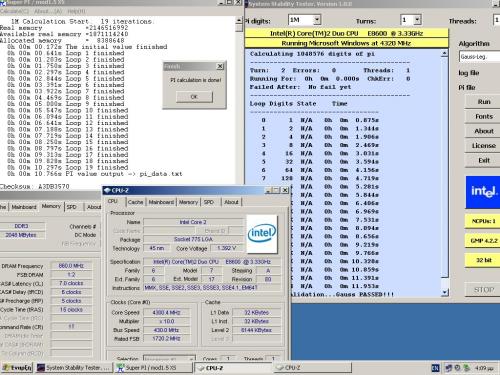Open the Algorithm Gauss-Leg combo box
The width and height of the screenshot is (500, 375).
479,57
